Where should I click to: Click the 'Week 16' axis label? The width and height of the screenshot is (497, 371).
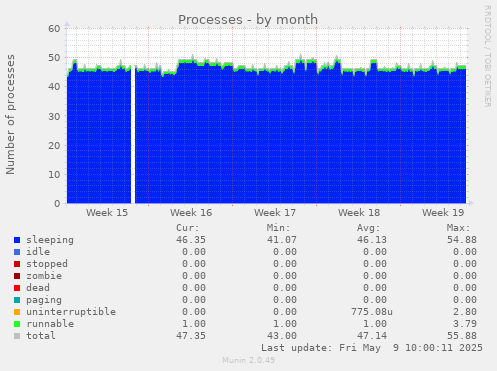[191, 213]
